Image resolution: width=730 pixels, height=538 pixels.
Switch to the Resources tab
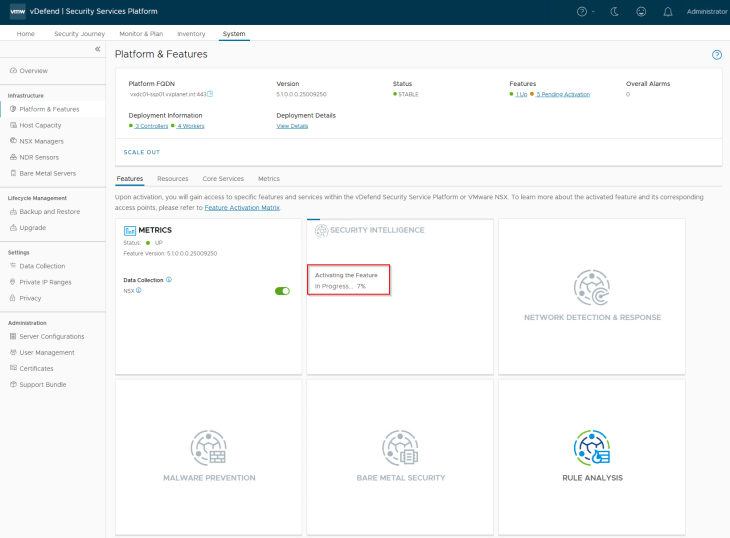(x=172, y=178)
